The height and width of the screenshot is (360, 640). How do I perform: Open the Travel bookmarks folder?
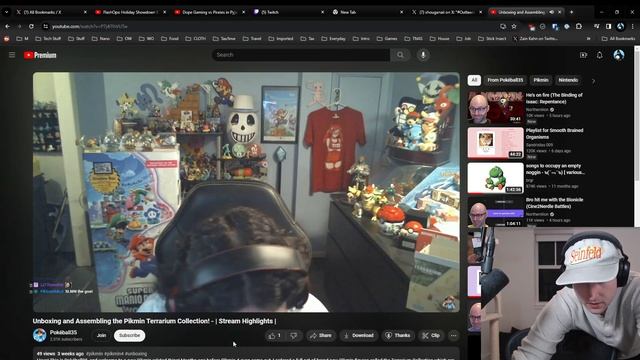[252, 39]
